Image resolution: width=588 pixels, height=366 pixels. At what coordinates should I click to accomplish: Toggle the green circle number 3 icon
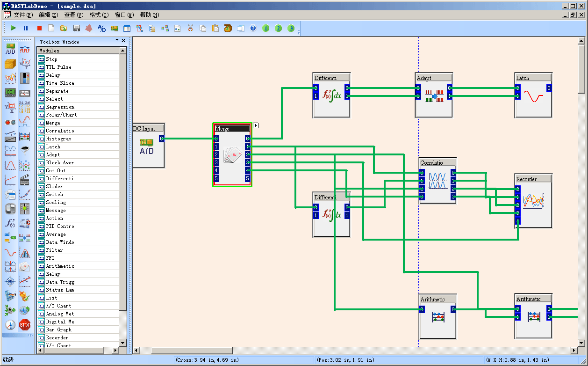291,28
